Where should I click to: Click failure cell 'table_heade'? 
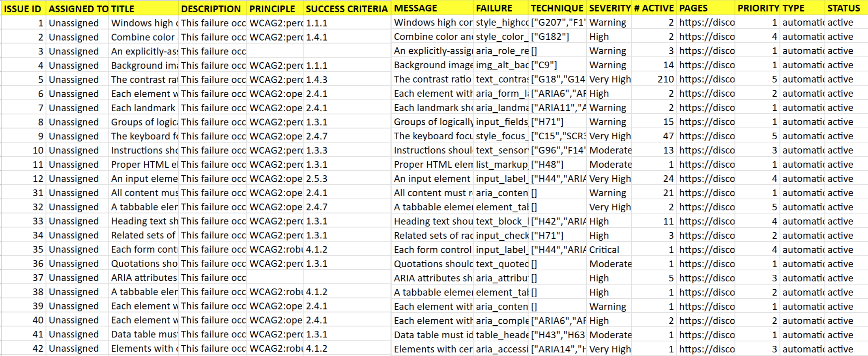point(501,335)
